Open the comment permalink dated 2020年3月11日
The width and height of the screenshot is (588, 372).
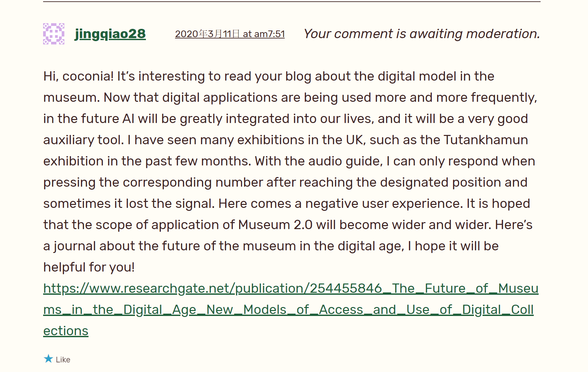tap(229, 34)
